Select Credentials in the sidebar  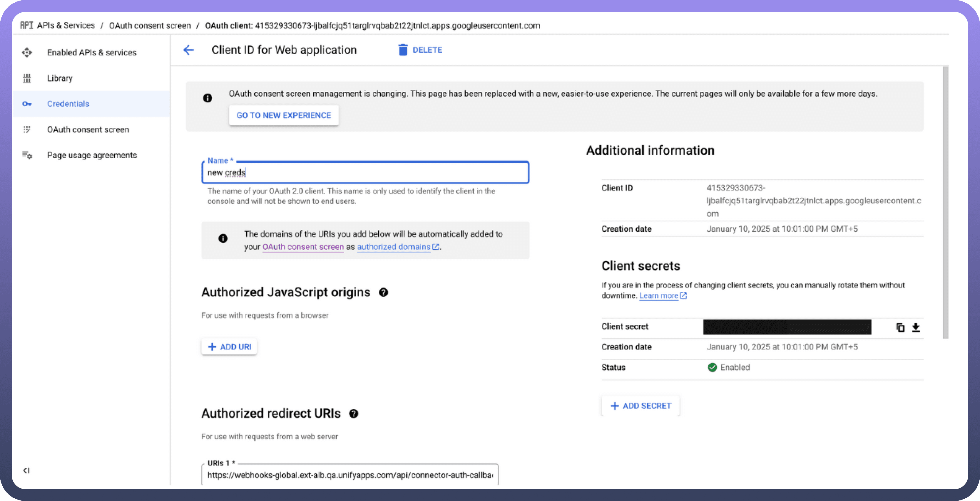pyautogui.click(x=68, y=104)
